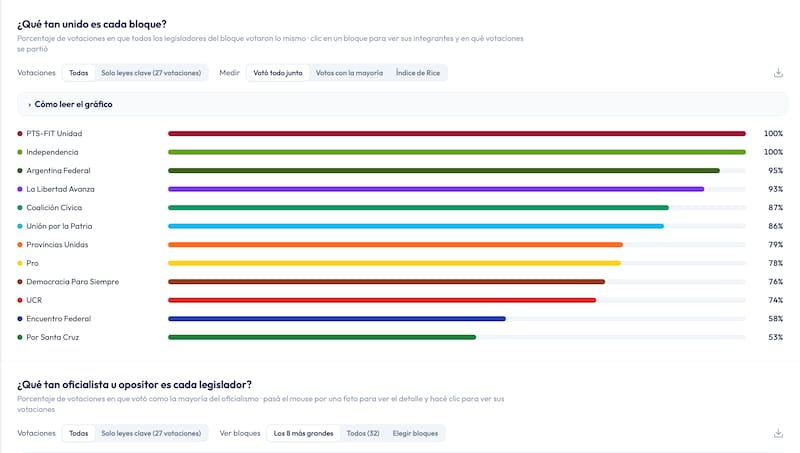Click the Unión por la Patria blue bar
The height and width of the screenshot is (453, 800).
coord(416,226)
